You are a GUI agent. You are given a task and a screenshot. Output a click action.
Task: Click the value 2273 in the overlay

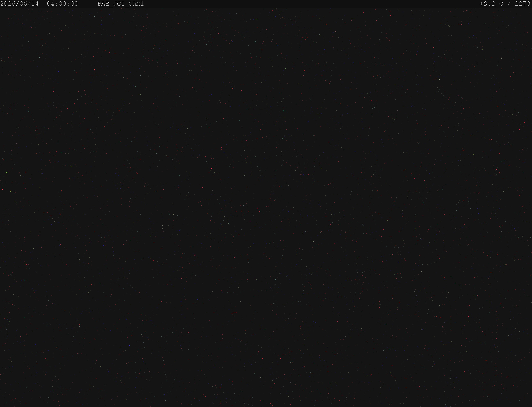coord(523,4)
